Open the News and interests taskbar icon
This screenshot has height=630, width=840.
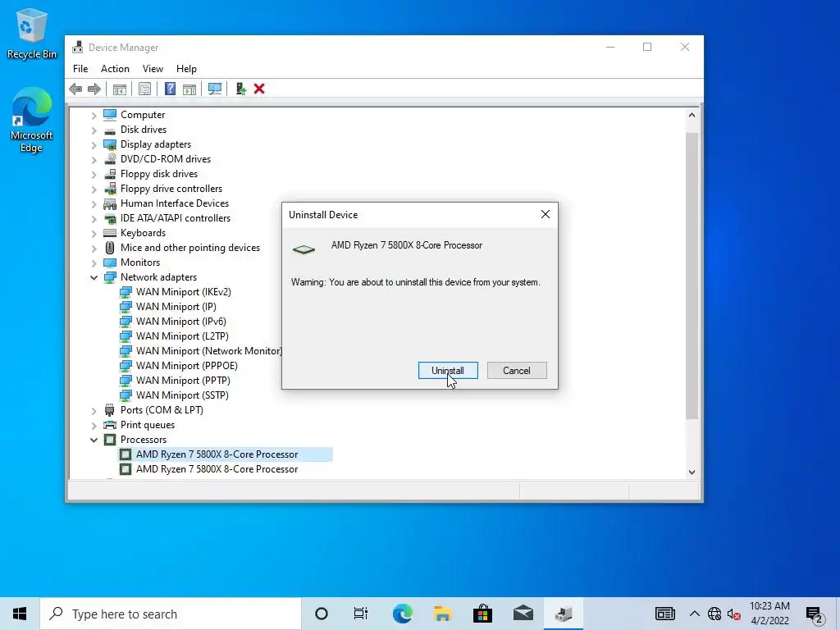(x=664, y=614)
